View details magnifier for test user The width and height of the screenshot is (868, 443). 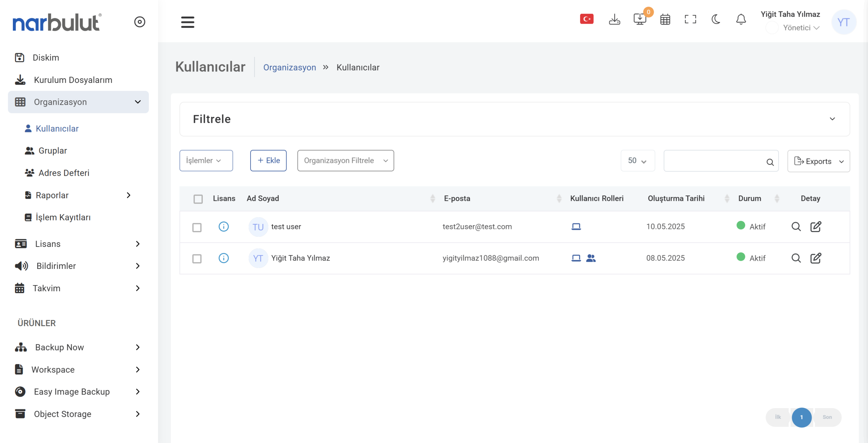point(796,227)
